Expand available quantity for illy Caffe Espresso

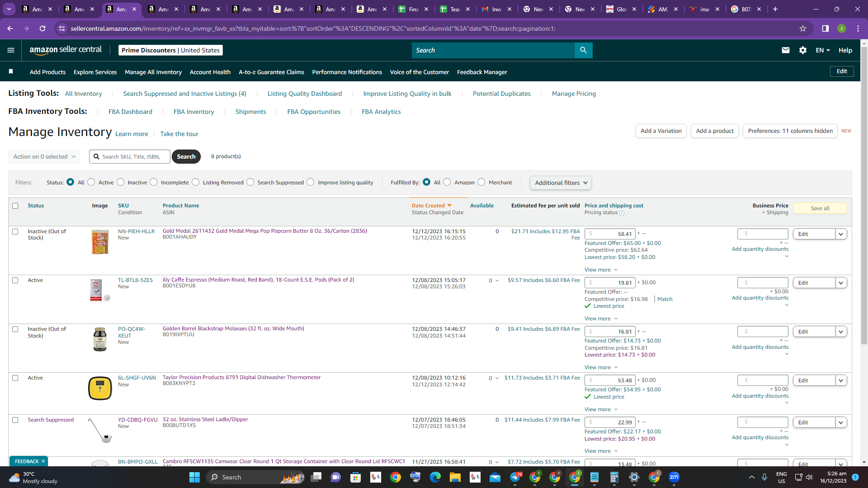coord(497,281)
